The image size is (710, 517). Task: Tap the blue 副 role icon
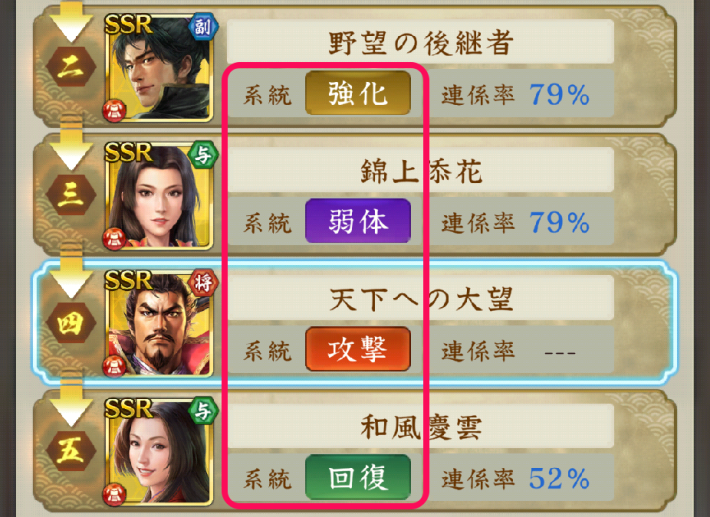coord(203,27)
